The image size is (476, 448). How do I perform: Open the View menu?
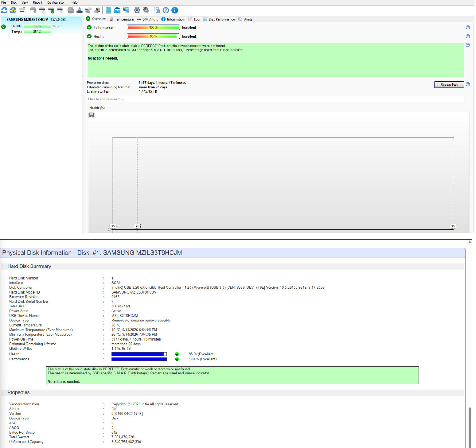(25, 2)
